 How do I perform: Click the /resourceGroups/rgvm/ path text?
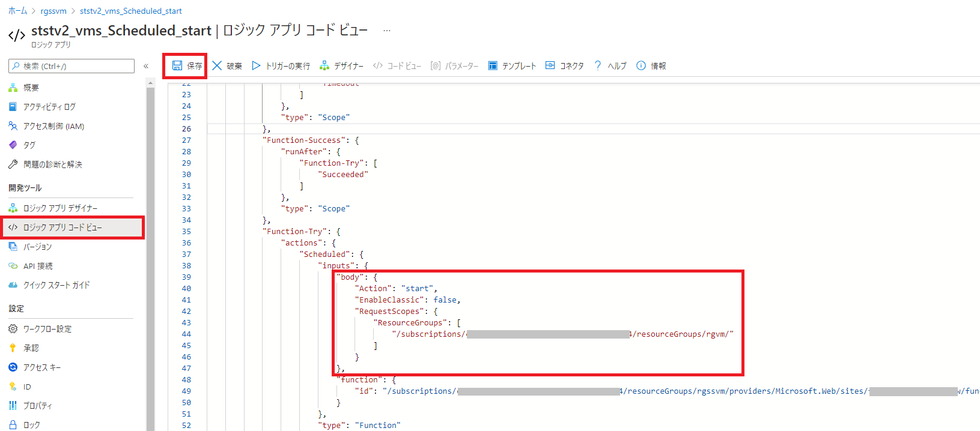point(681,334)
